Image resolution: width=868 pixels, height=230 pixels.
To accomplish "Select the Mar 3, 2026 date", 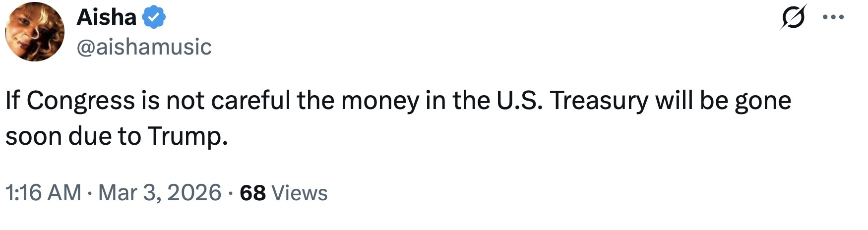I will (160, 193).
